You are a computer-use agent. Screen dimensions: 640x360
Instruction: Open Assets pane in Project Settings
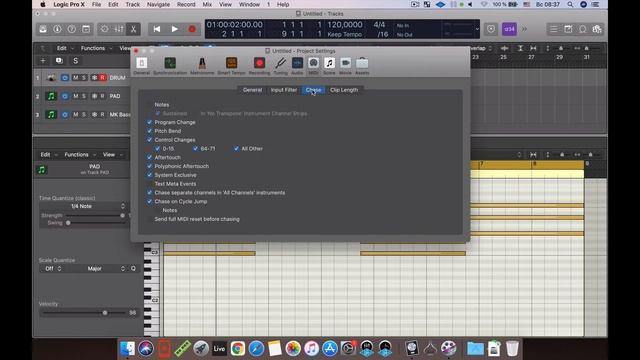click(x=362, y=66)
